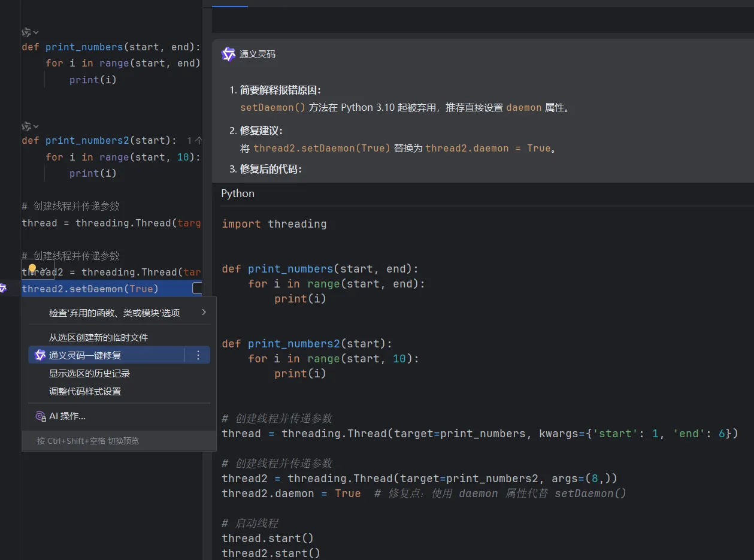
Task: Click 'def print_numbers(start, end):' in chat code block
Action: click(320, 269)
